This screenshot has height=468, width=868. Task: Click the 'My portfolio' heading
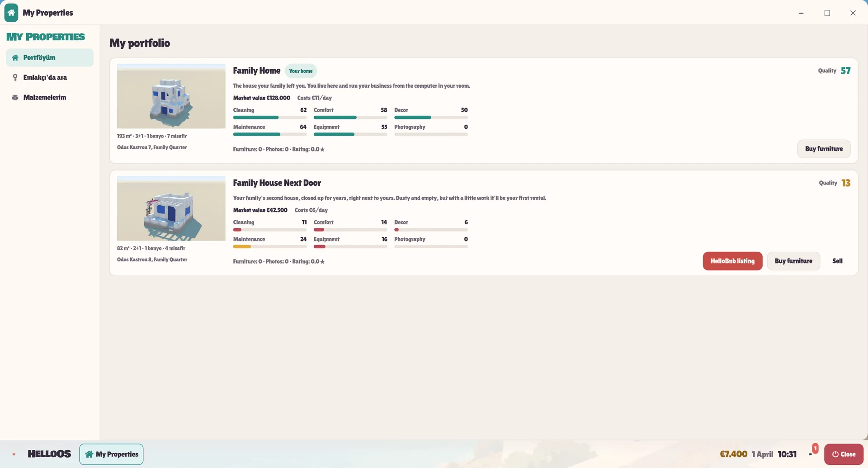coord(140,43)
